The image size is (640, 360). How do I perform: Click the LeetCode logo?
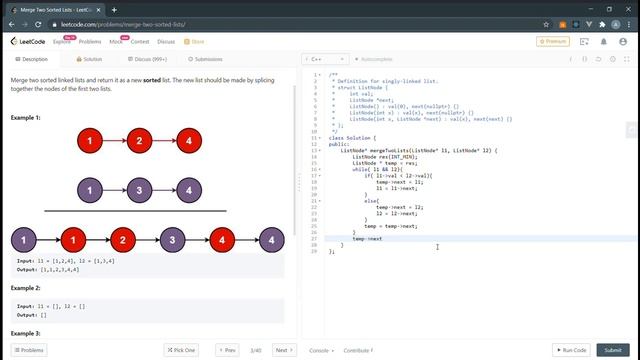(28, 41)
